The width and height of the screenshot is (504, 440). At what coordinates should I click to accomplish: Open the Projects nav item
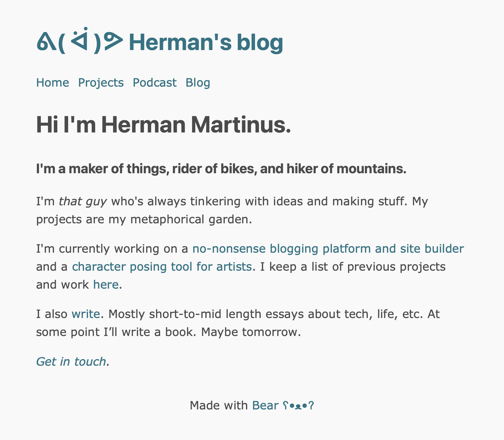tap(101, 83)
